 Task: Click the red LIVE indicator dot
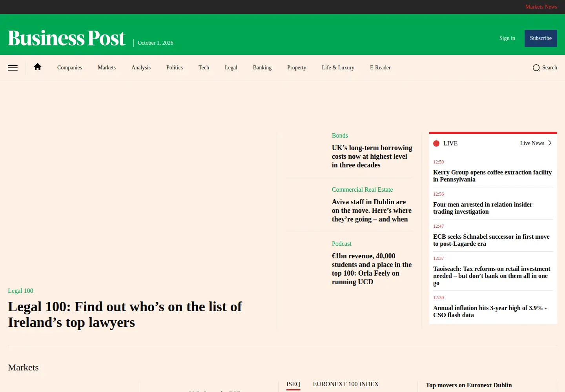click(436, 143)
